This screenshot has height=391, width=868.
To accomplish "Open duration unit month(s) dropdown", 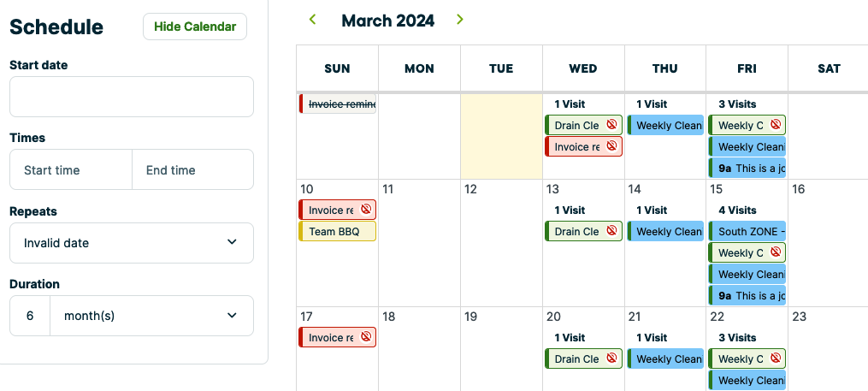I will [152, 316].
